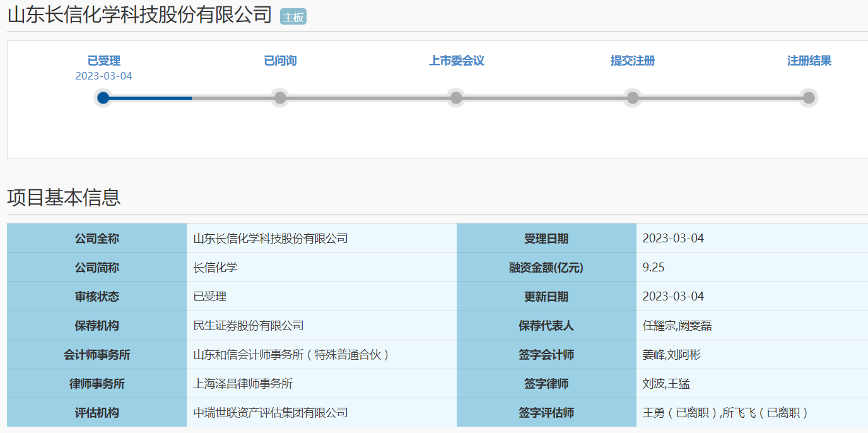Open the 已问询 stage label
Image resolution: width=868 pixels, height=433 pixels.
point(280,61)
